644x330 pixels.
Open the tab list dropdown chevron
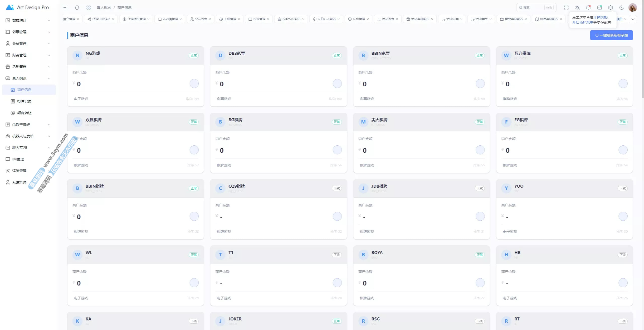tap(633, 19)
